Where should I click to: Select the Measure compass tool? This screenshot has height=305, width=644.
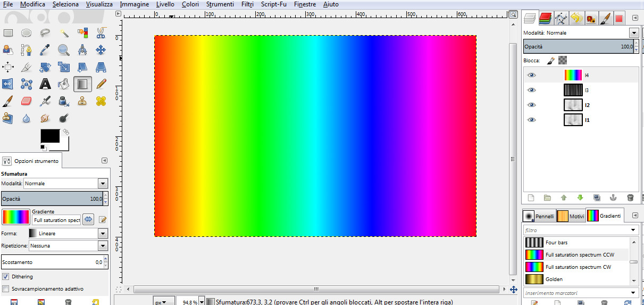pyautogui.click(x=82, y=50)
